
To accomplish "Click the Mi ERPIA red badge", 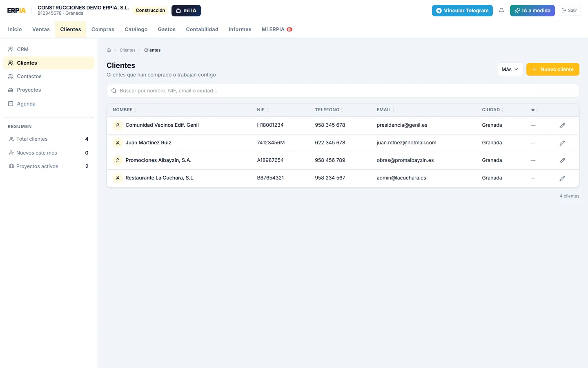I will (290, 29).
